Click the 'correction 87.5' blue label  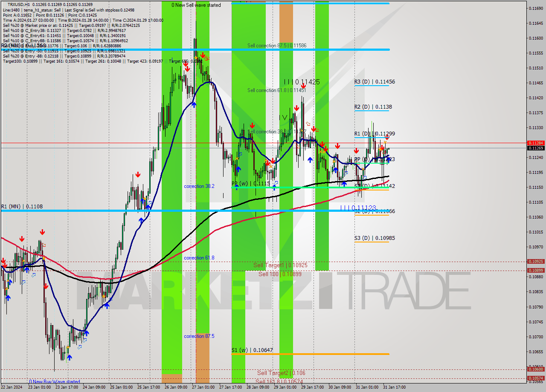click(199, 336)
